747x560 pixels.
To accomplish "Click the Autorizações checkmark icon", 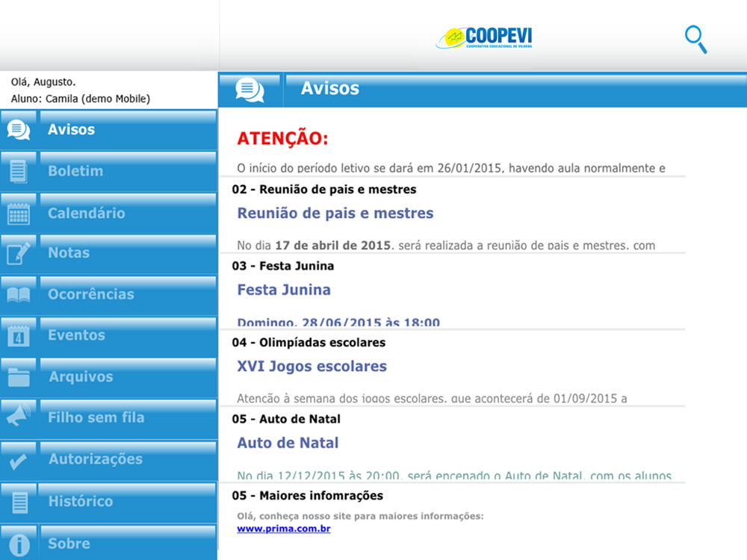I will [19, 461].
